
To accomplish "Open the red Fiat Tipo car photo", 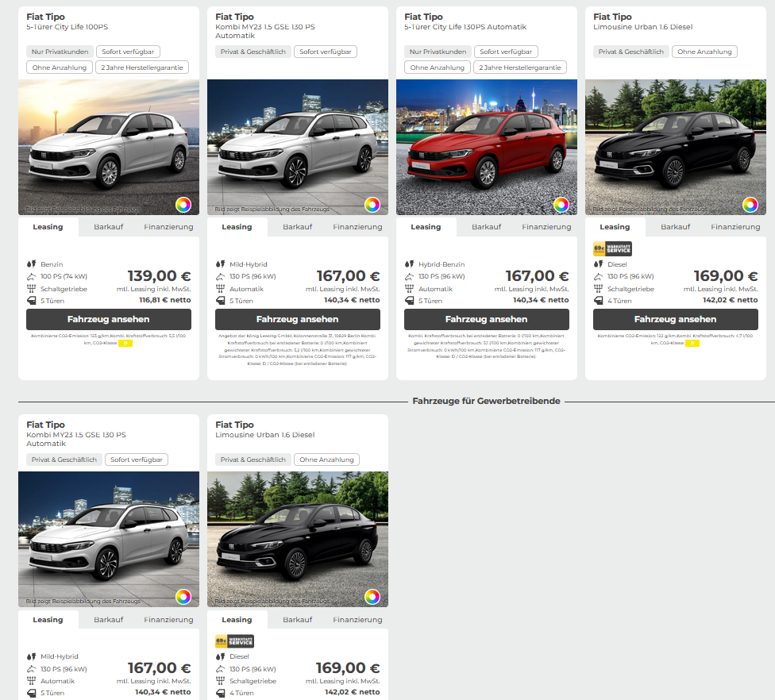I will (x=486, y=147).
